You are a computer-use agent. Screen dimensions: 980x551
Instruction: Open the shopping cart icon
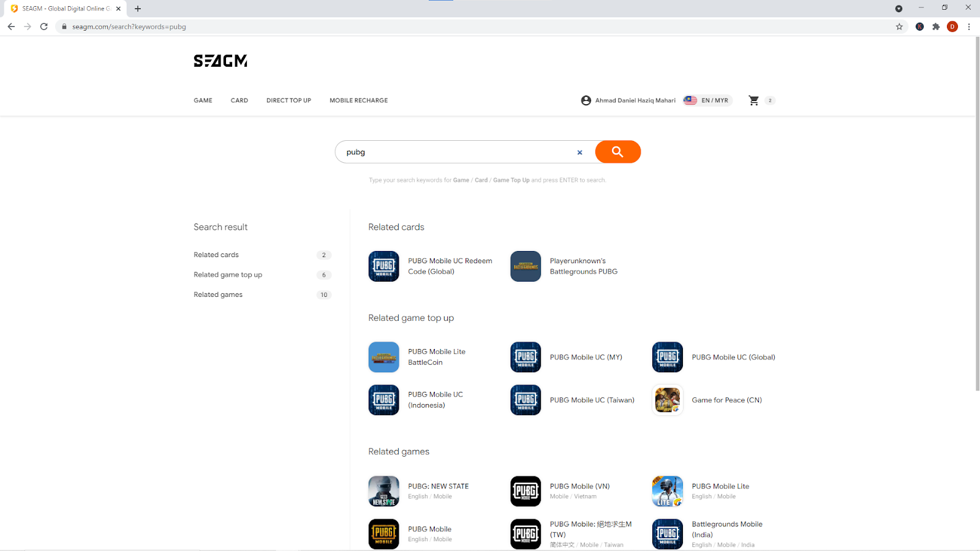[x=753, y=100]
